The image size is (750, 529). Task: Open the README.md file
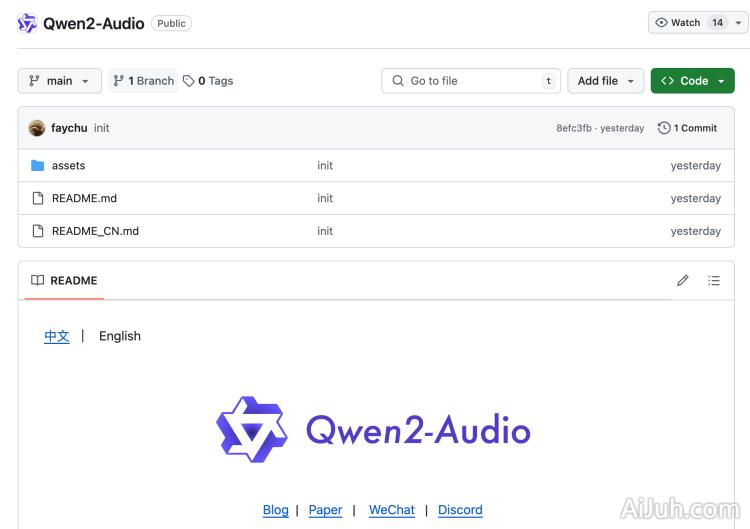(x=84, y=198)
